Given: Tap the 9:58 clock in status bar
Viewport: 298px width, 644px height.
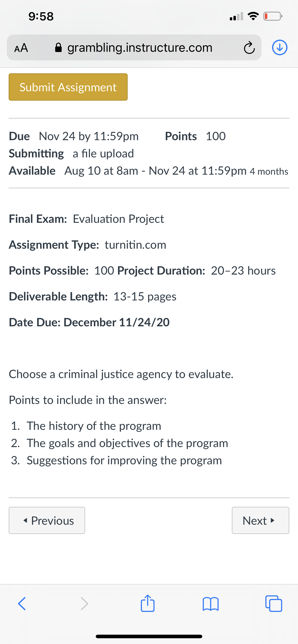Looking at the screenshot, I should coord(41,17).
